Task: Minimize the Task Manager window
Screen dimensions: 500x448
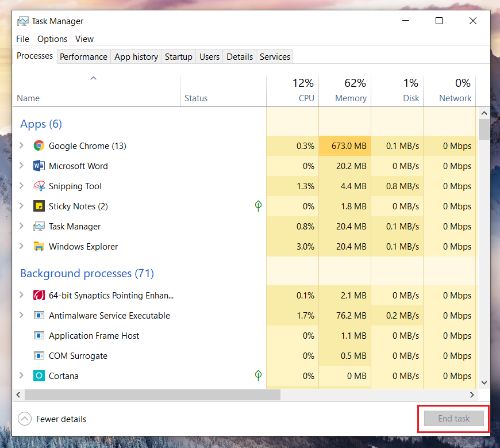Action: pyautogui.click(x=406, y=21)
